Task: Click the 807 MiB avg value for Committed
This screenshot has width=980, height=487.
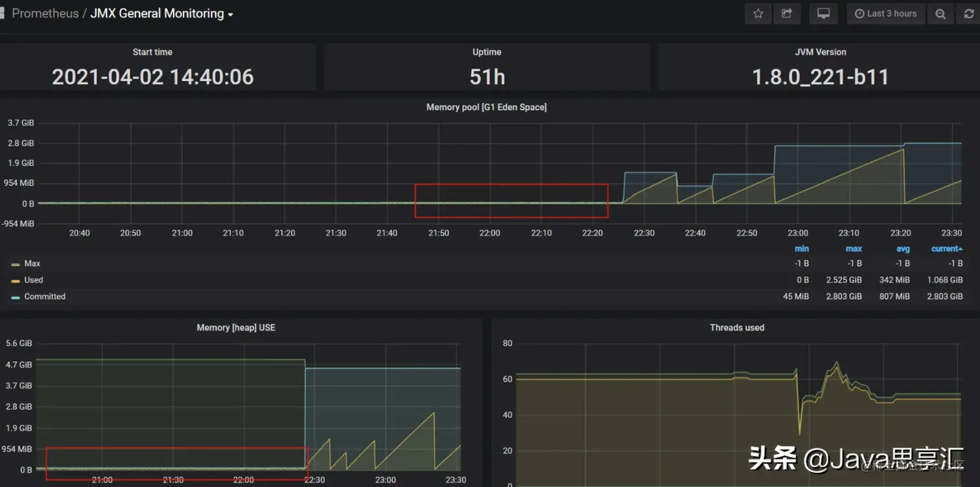Action: pos(894,297)
